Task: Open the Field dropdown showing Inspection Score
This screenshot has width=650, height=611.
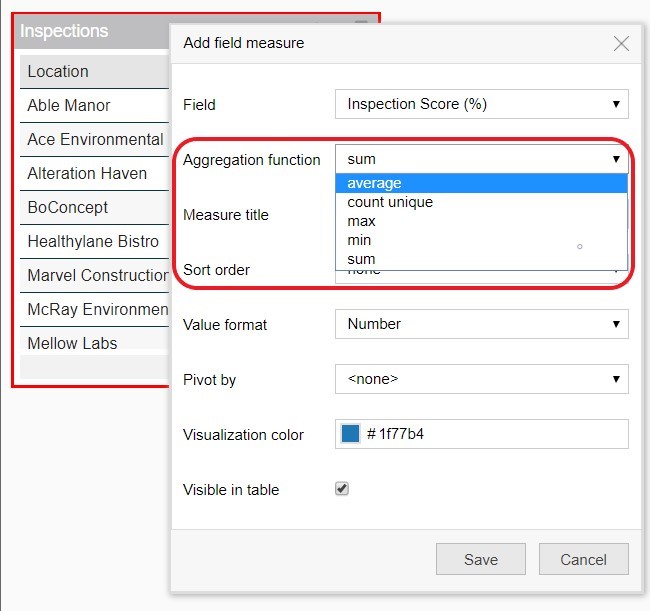Action: point(481,104)
